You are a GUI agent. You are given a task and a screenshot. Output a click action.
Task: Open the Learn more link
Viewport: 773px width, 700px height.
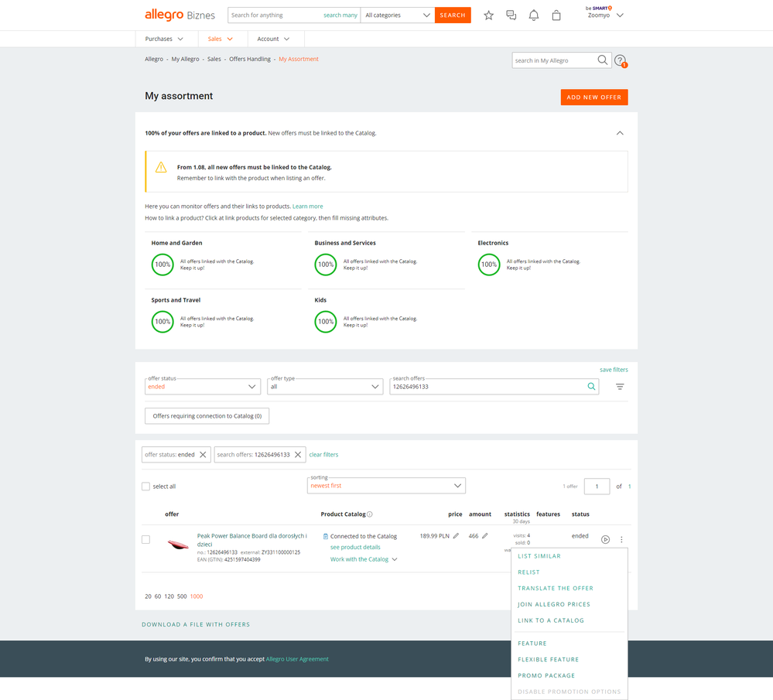coord(308,207)
